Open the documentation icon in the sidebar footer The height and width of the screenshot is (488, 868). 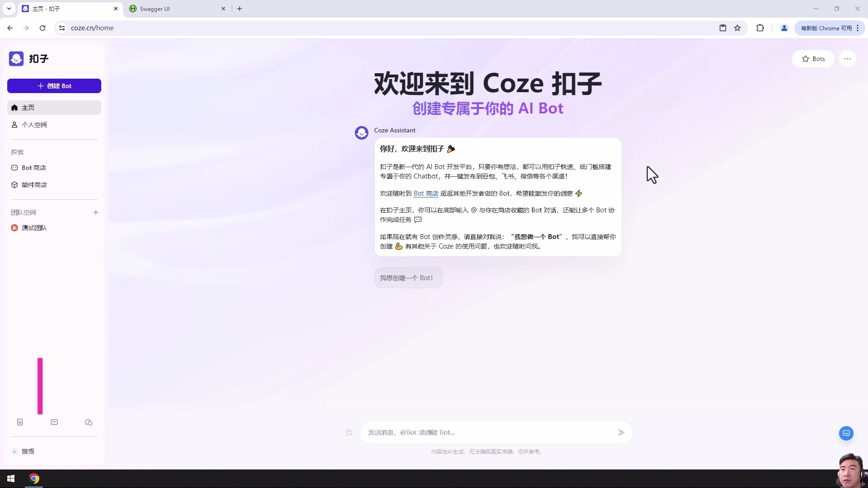(x=20, y=422)
